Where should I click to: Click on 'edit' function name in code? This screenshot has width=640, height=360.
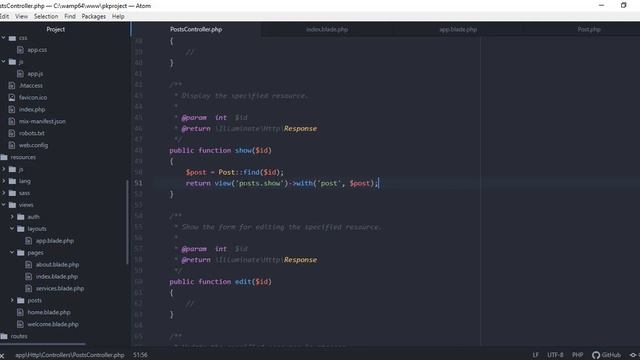click(243, 282)
